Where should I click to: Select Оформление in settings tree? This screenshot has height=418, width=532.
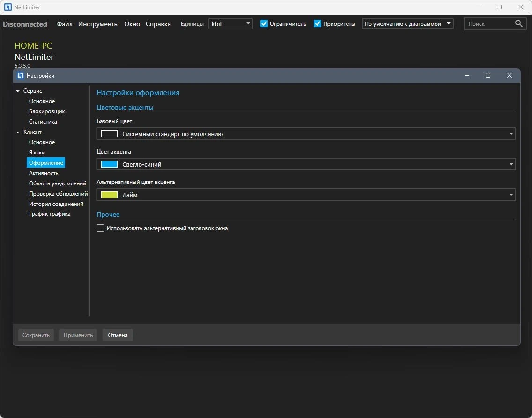tap(46, 163)
